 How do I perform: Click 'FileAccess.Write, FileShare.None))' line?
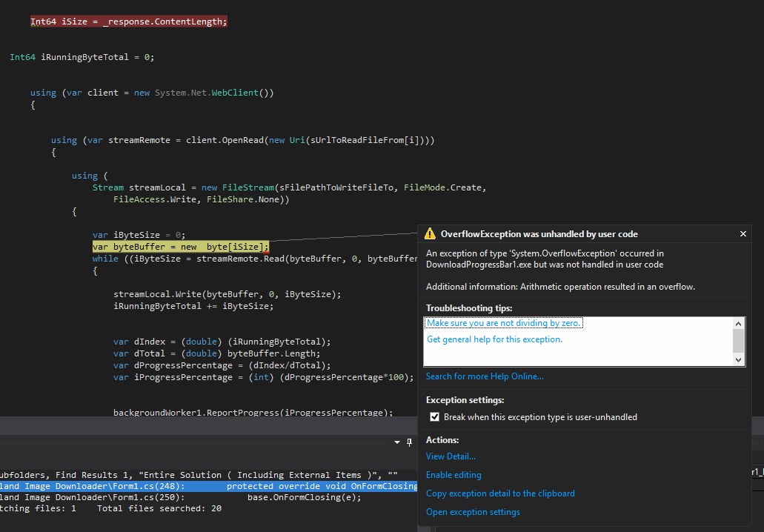coord(202,199)
